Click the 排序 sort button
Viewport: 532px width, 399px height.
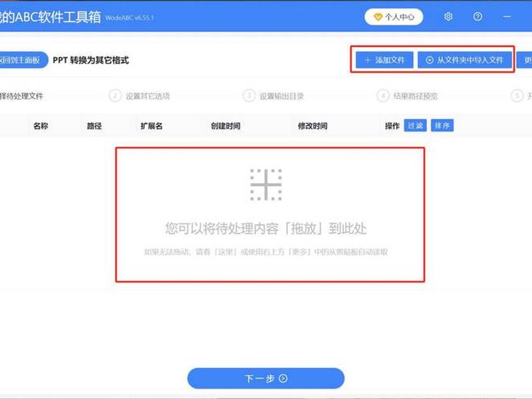point(442,126)
